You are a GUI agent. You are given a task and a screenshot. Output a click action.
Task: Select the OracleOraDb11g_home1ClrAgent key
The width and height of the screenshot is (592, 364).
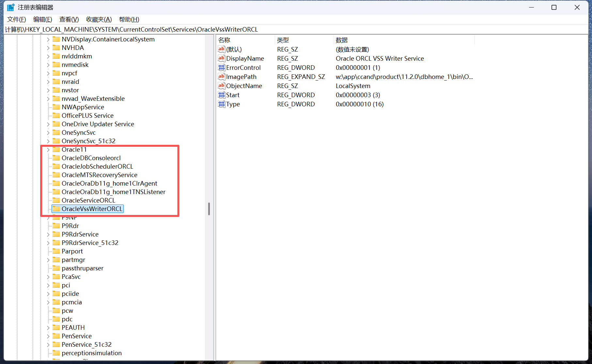click(109, 183)
